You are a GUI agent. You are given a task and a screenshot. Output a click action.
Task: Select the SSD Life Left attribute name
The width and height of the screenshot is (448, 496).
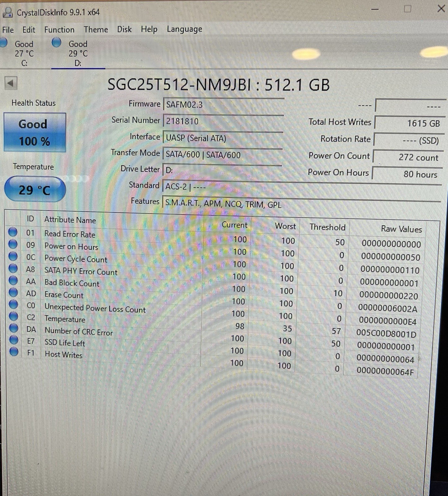pos(65,343)
